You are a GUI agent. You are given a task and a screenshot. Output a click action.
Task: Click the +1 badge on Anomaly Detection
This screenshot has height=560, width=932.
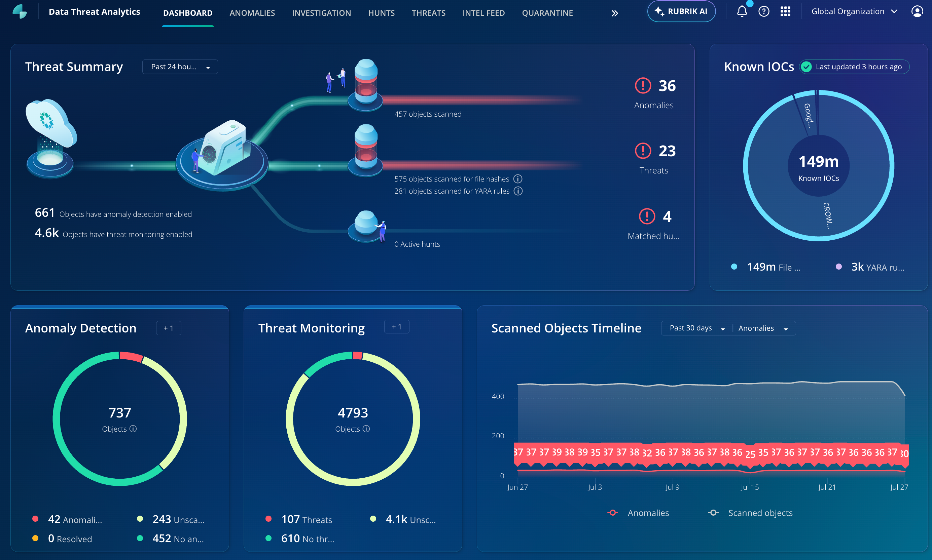pos(169,328)
